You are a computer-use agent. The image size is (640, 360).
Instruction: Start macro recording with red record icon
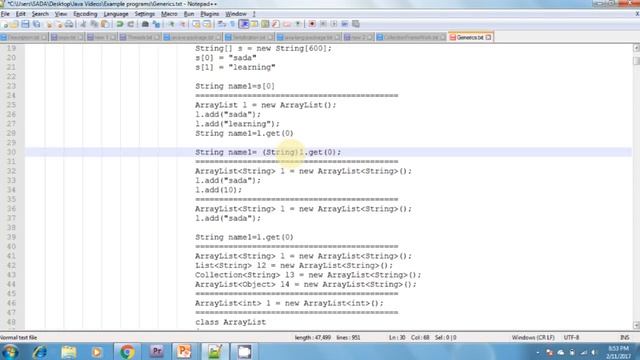tap(312, 24)
